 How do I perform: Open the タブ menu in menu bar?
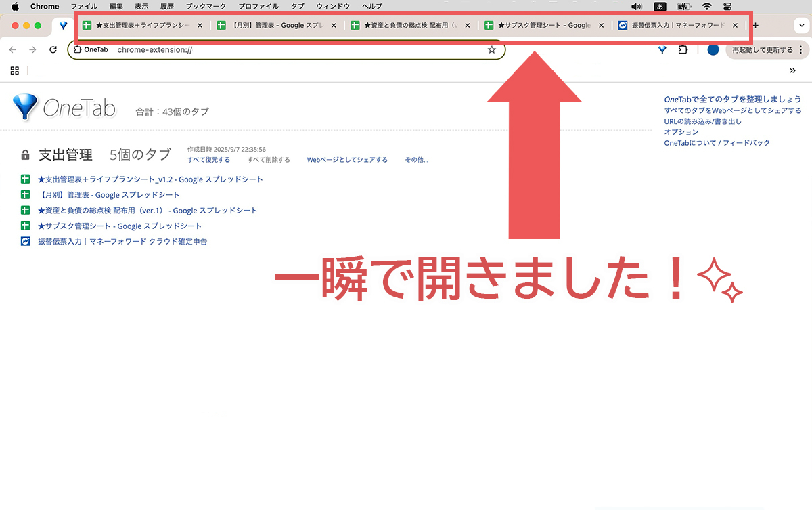(297, 6)
